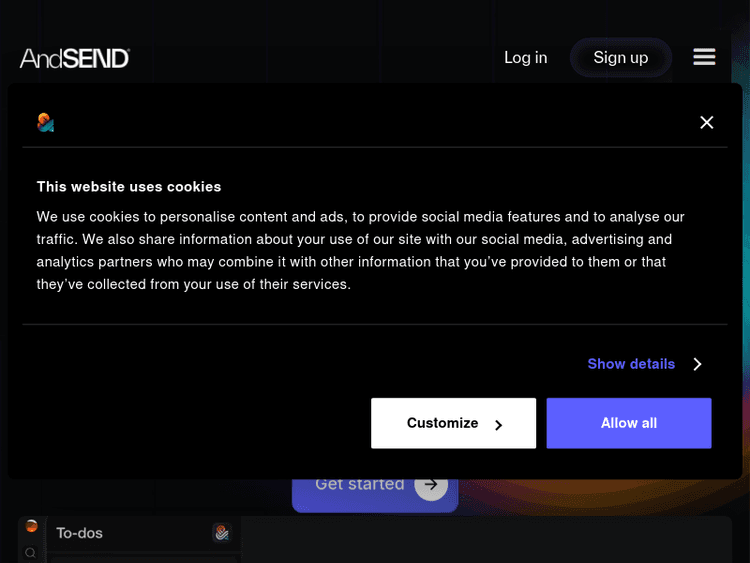This screenshot has height=563, width=750.
Task: Expand the Show details chevron
Action: [698, 364]
